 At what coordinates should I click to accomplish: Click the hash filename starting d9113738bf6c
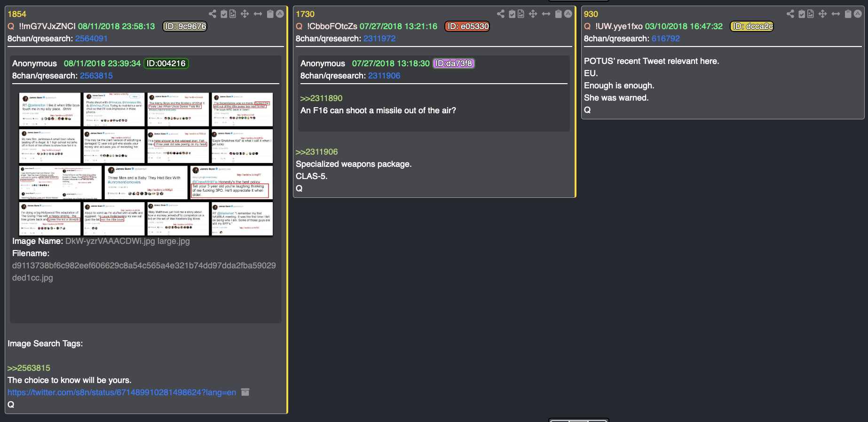tap(144, 272)
